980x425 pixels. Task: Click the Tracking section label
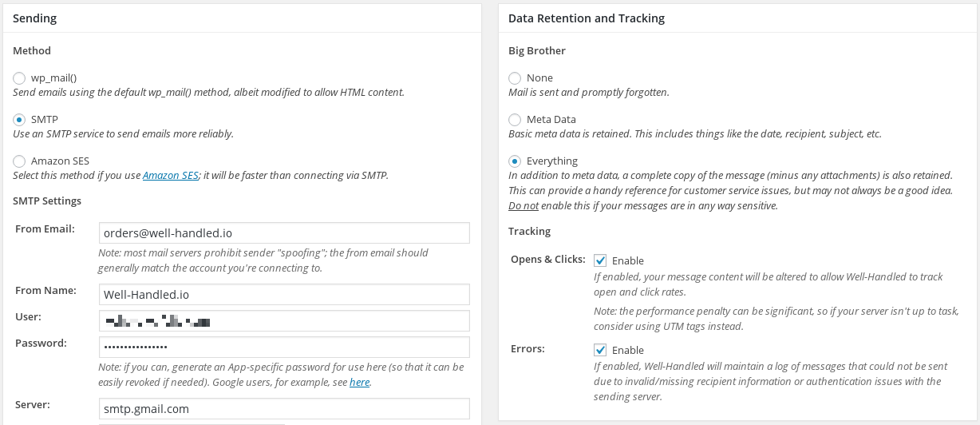coord(530,231)
